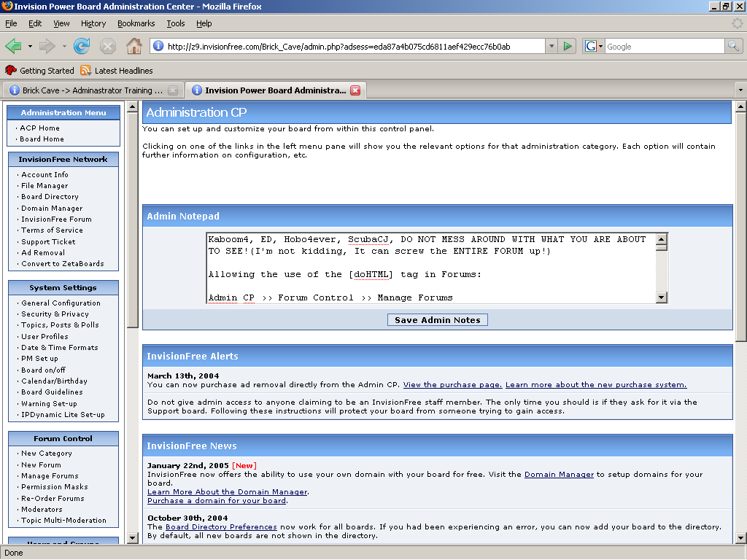The image size is (747, 560).
Task: Open File Manager in the sidebar
Action: [44, 186]
